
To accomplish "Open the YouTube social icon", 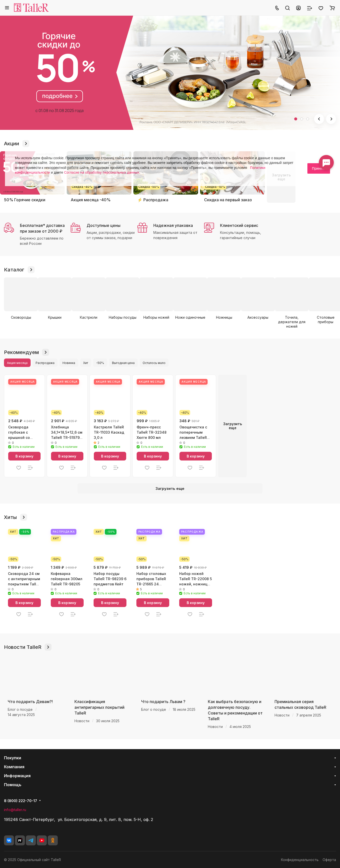I will [x=42, y=840].
